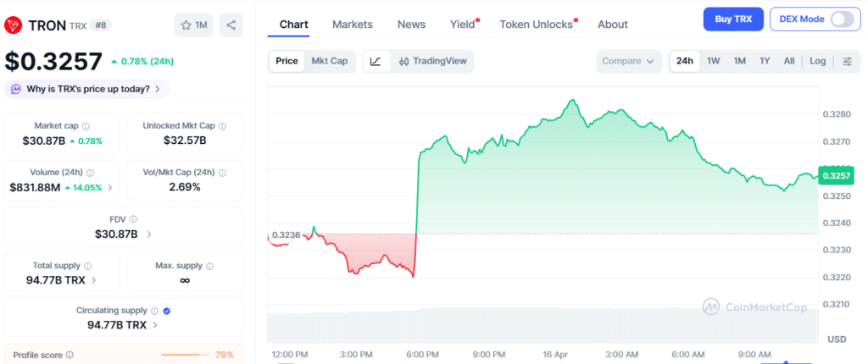Open the share icon button
Image resolution: width=868 pixels, height=364 pixels.
pos(231,25)
